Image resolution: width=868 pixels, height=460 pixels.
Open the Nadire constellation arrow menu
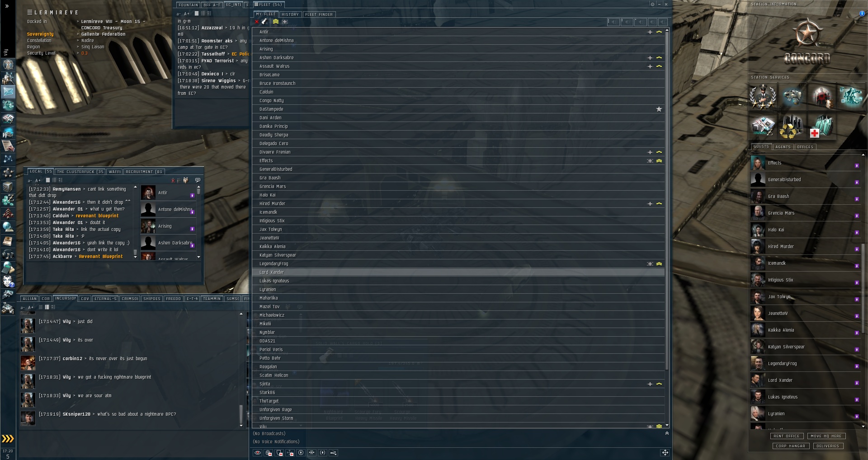click(x=78, y=41)
